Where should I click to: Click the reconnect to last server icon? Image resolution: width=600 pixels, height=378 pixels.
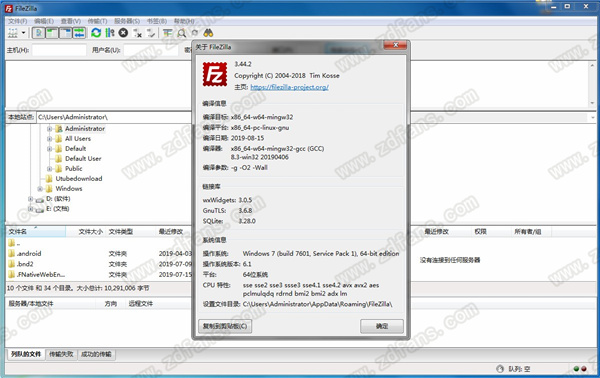coord(151,33)
